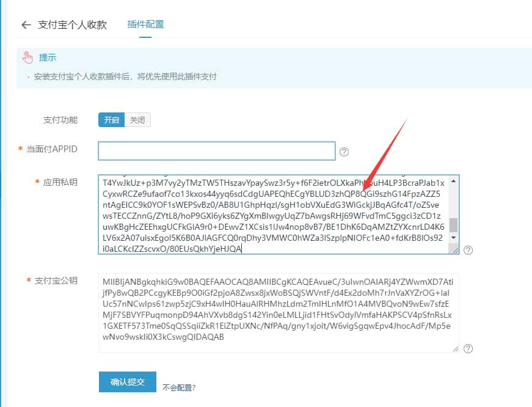Open the 不会配置? help link

pos(179,387)
